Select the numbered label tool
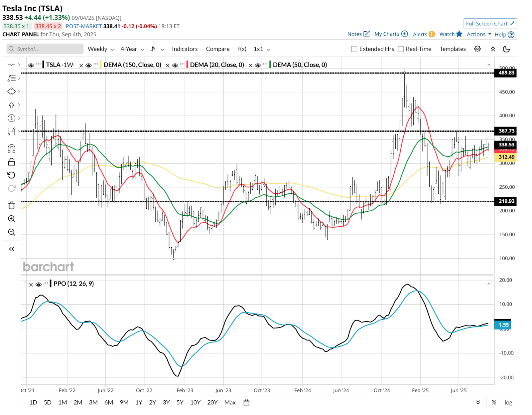The height and width of the screenshot is (415, 532). pos(11,118)
